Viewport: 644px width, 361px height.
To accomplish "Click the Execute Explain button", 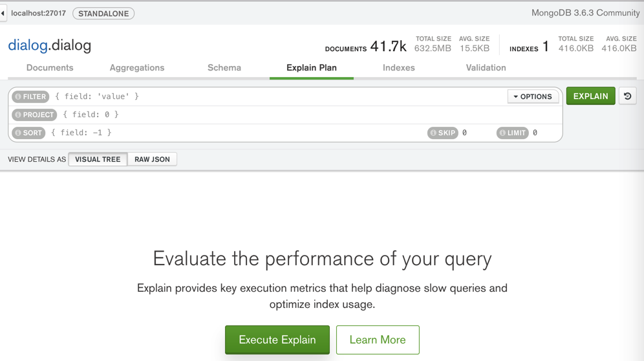I will [277, 340].
